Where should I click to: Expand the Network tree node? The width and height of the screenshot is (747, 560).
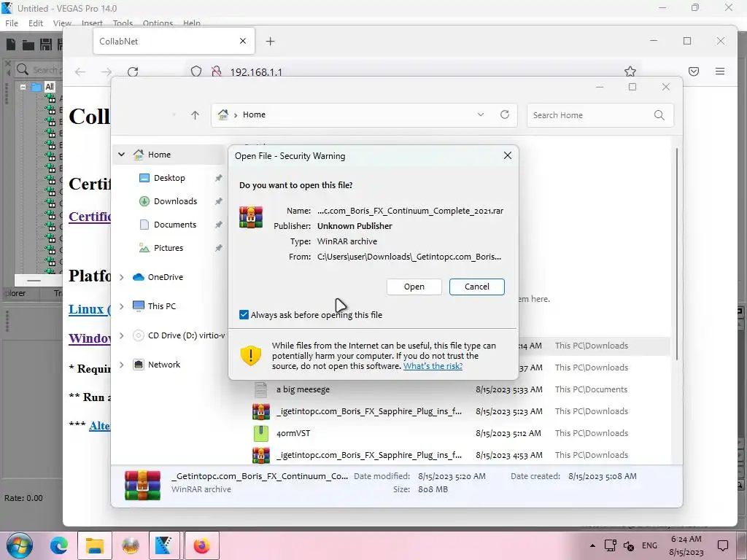pyautogui.click(x=122, y=365)
